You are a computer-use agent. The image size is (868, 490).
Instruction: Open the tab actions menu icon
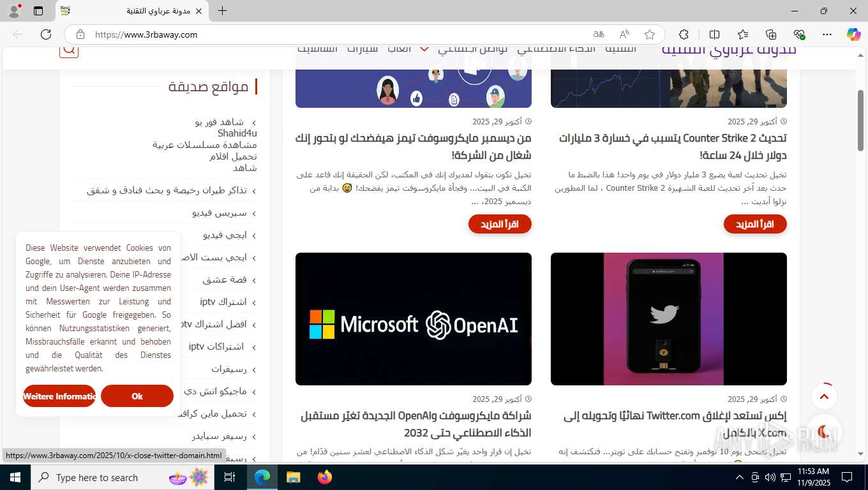point(38,11)
